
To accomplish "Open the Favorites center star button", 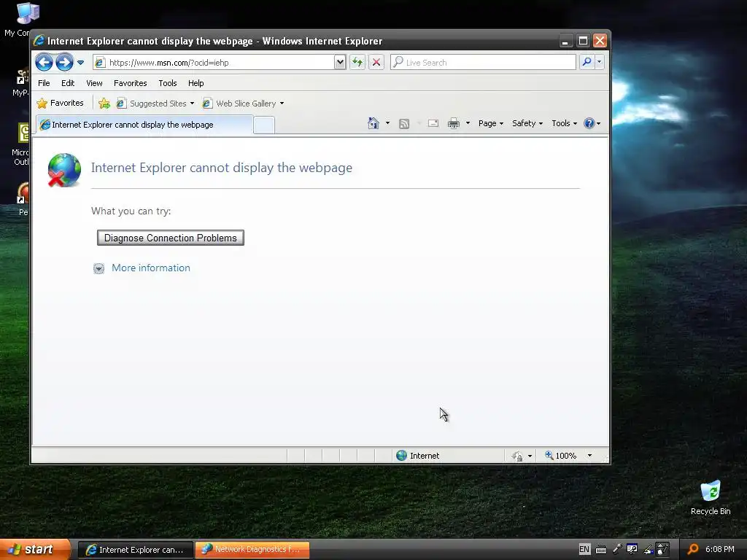I will [x=60, y=103].
